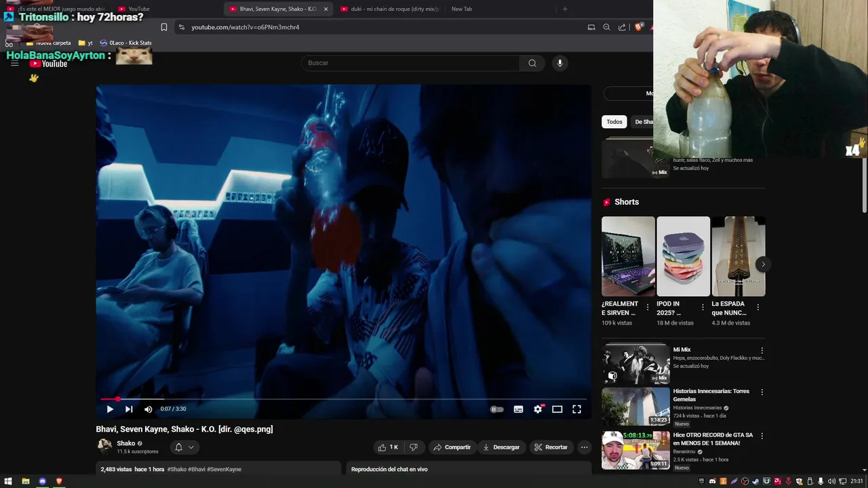Viewport: 868px width, 488px height.
Task: Open Brave Shields lion icon
Action: tap(638, 27)
